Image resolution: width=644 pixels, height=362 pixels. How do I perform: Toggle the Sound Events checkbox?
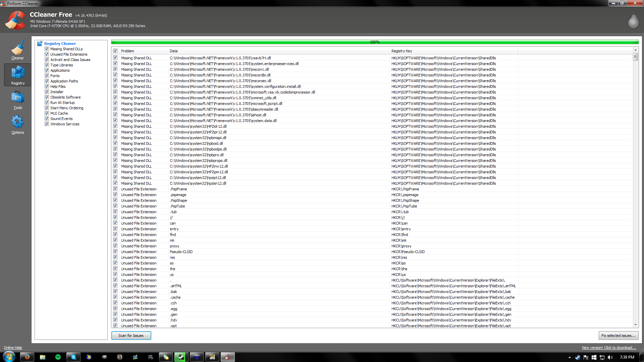[47, 119]
